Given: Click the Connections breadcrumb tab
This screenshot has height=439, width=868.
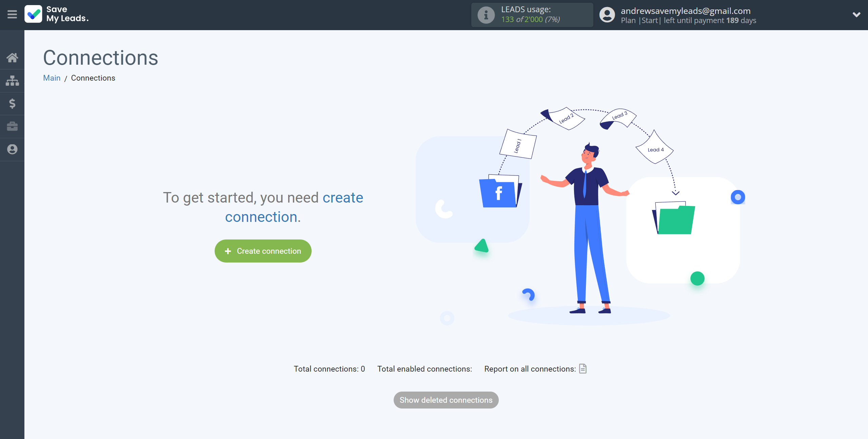Looking at the screenshot, I should 93,78.
